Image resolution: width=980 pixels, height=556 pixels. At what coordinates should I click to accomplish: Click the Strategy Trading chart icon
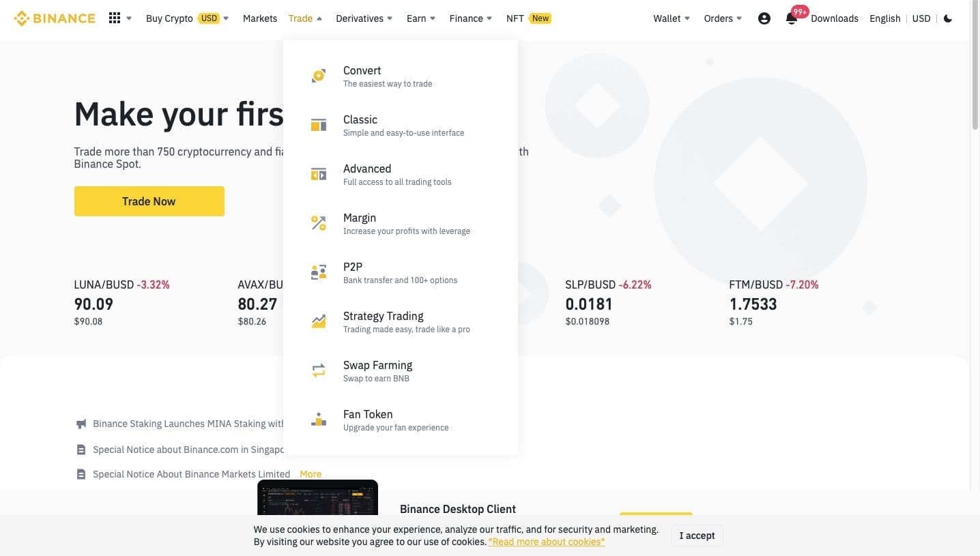click(319, 322)
